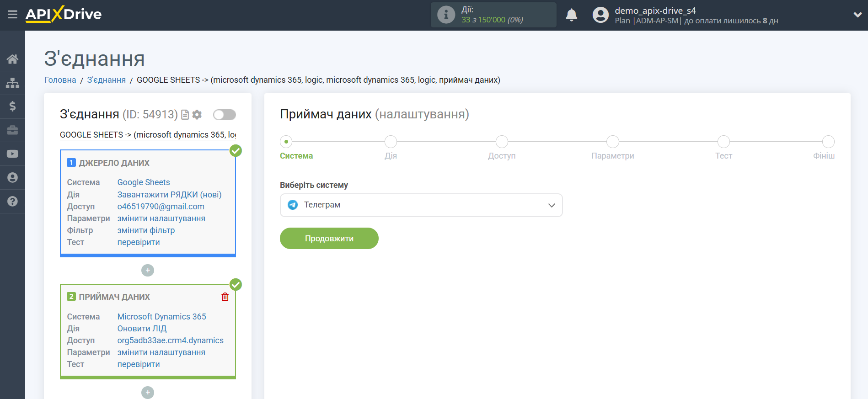
Task: Open the notifications bell
Action: [x=571, y=15]
